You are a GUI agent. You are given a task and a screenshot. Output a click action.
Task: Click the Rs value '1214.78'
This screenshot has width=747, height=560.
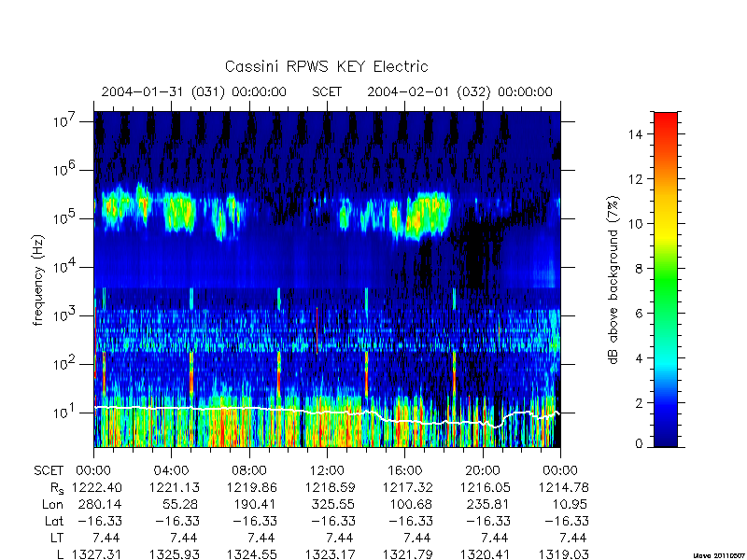564,487
